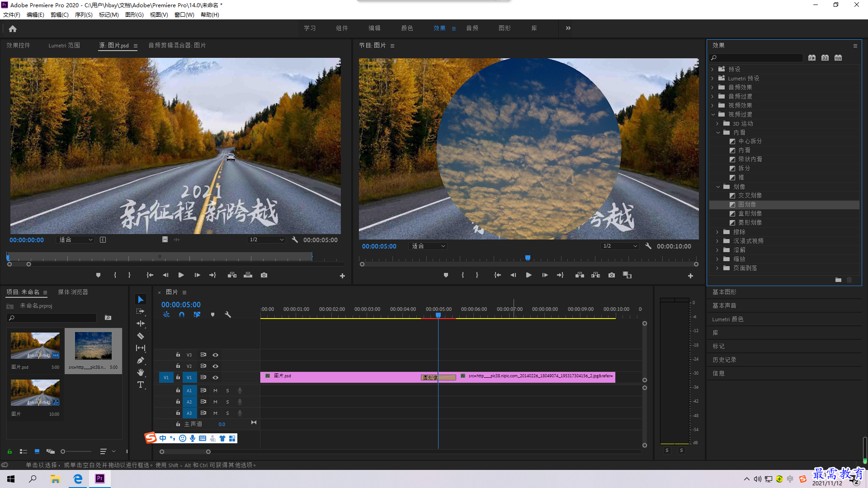Toggle V2 track output eye
Screen dimensions: 868x488
(x=215, y=366)
